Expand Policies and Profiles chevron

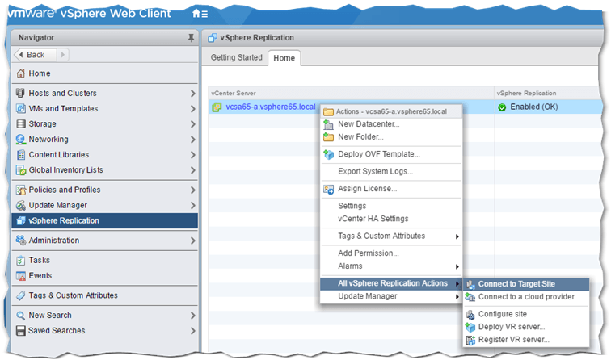[192, 190]
